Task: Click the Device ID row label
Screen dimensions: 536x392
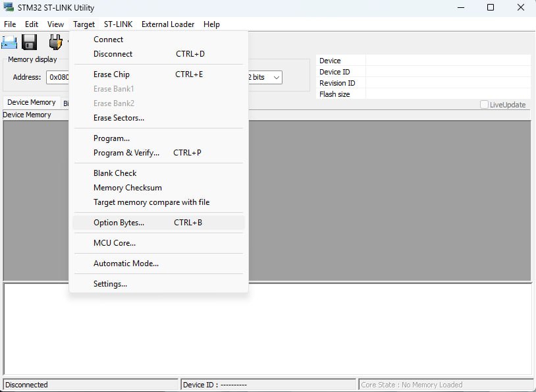Action: point(335,72)
